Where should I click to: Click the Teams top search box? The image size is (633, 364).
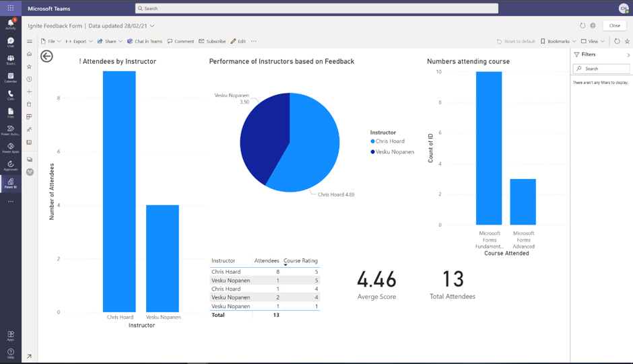(316, 8)
